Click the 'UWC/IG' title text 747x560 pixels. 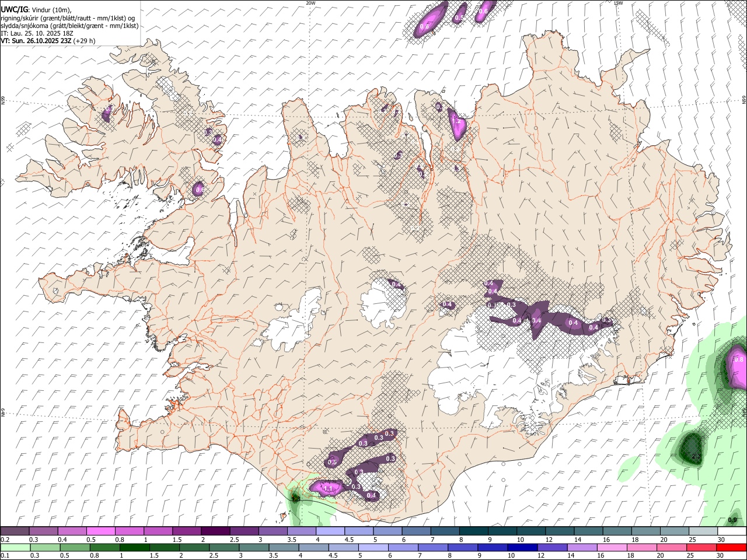point(14,10)
